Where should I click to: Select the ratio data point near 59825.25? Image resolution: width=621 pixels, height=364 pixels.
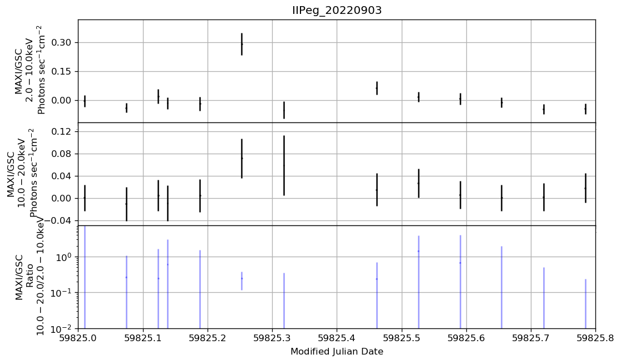click(241, 278)
